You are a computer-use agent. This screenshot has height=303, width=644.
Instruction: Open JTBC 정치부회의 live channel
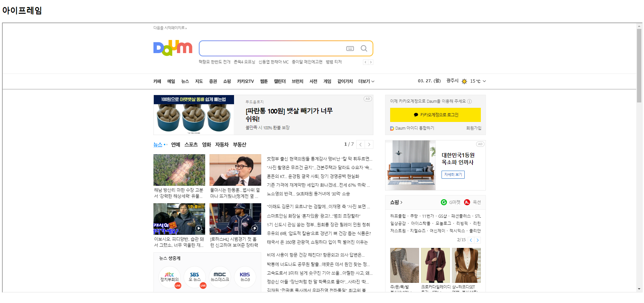[x=170, y=277]
